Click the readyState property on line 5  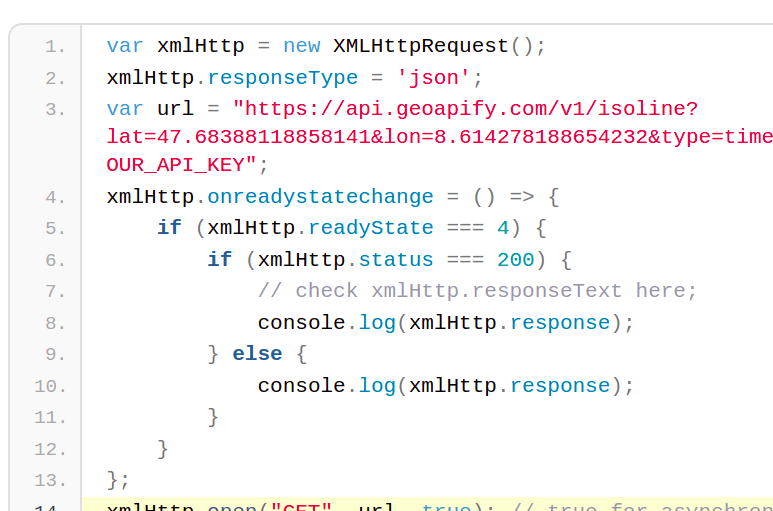tap(370, 228)
